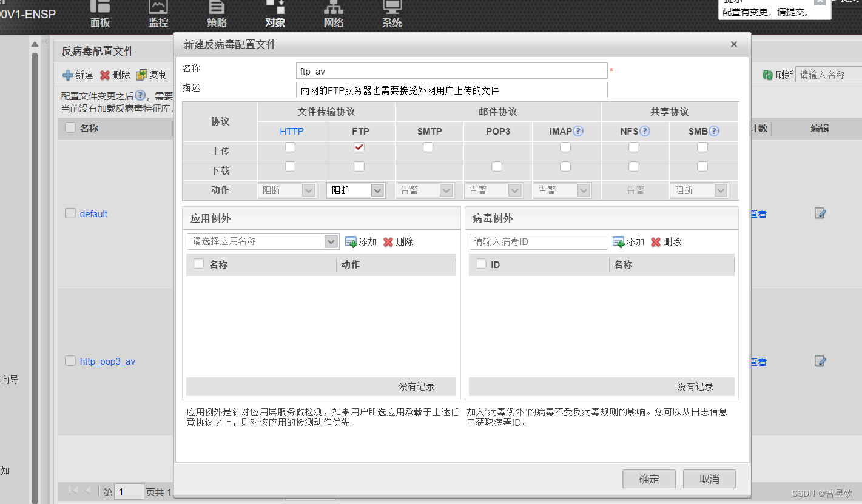This screenshot has width=862, height=504.
Task: Open the default profile link
Action: 93,213
